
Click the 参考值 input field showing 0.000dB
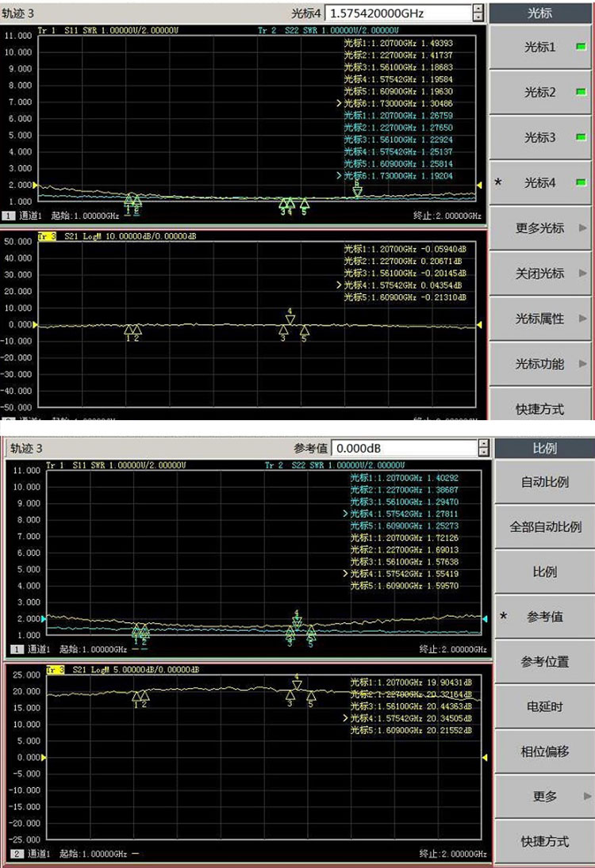click(x=401, y=449)
